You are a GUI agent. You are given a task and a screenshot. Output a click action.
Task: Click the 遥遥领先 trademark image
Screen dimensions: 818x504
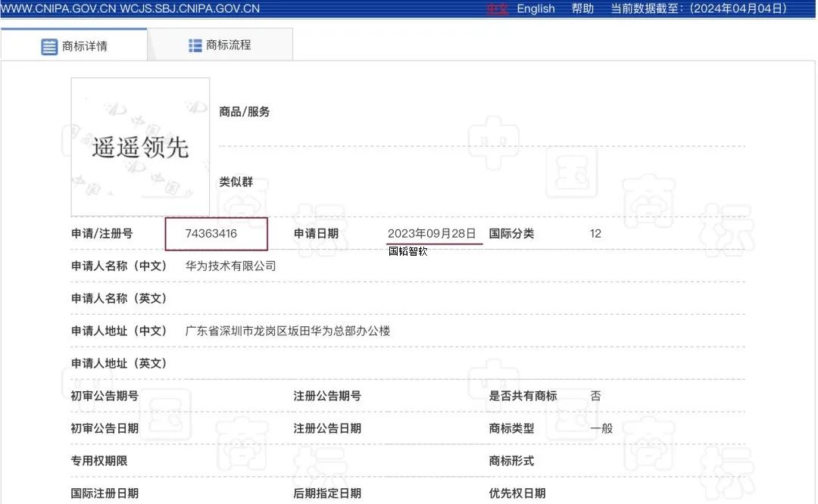[x=140, y=147]
